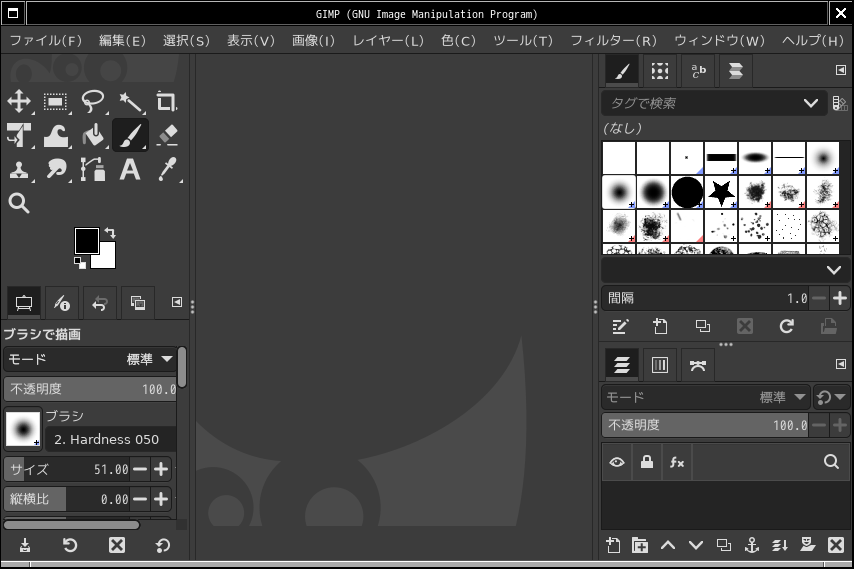Create a new layer group
This screenshot has height=569, width=854.
tap(640, 545)
